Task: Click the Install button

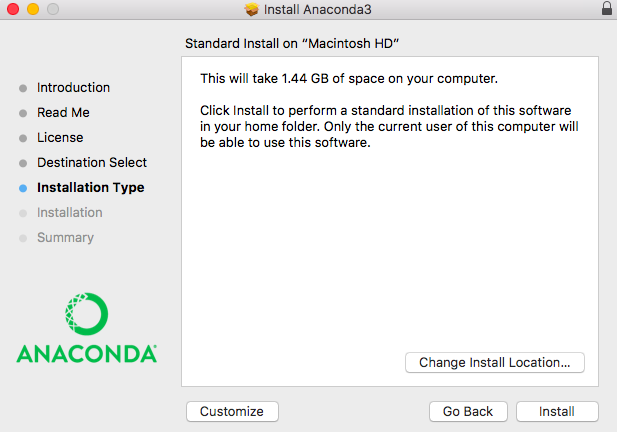Action: point(557,411)
